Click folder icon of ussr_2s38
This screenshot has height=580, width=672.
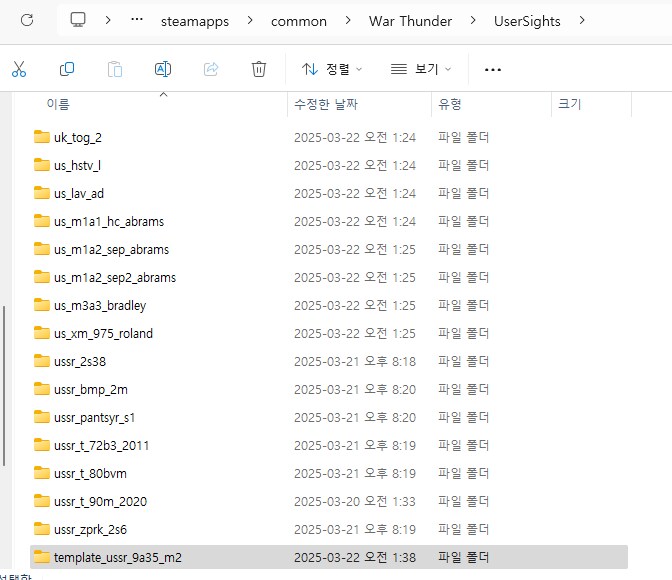[42, 361]
